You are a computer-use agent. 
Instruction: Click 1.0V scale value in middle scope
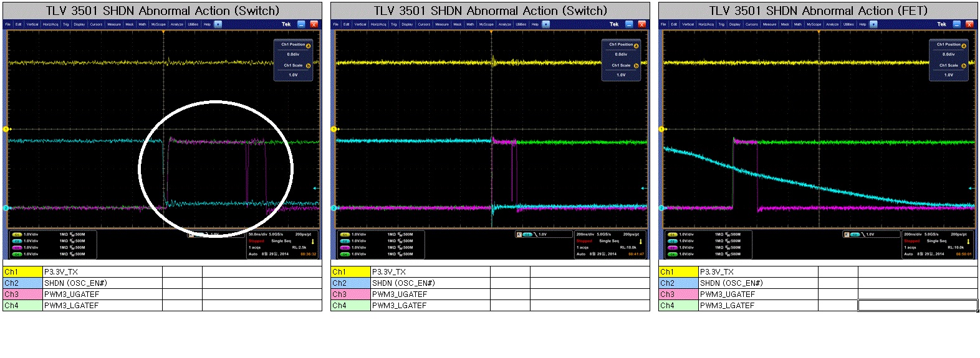(621, 75)
